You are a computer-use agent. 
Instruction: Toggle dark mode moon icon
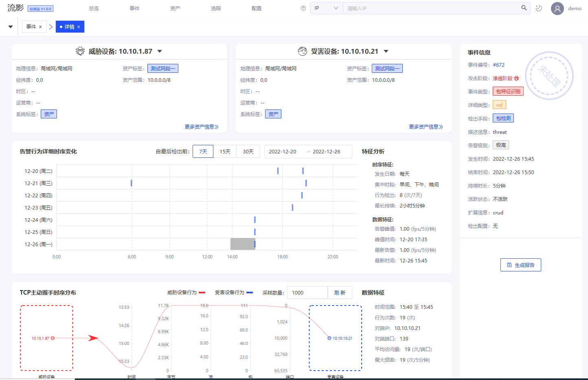tap(539, 8)
